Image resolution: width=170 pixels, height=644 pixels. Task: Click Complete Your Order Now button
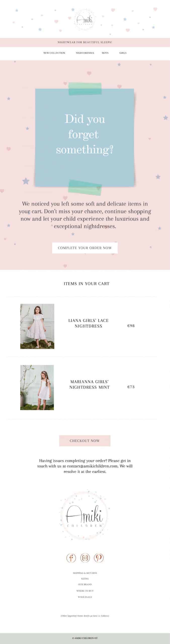point(85,248)
